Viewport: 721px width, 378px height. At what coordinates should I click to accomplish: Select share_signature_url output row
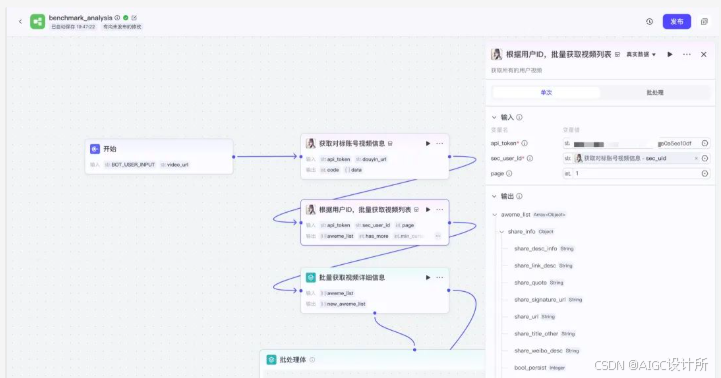click(548, 300)
